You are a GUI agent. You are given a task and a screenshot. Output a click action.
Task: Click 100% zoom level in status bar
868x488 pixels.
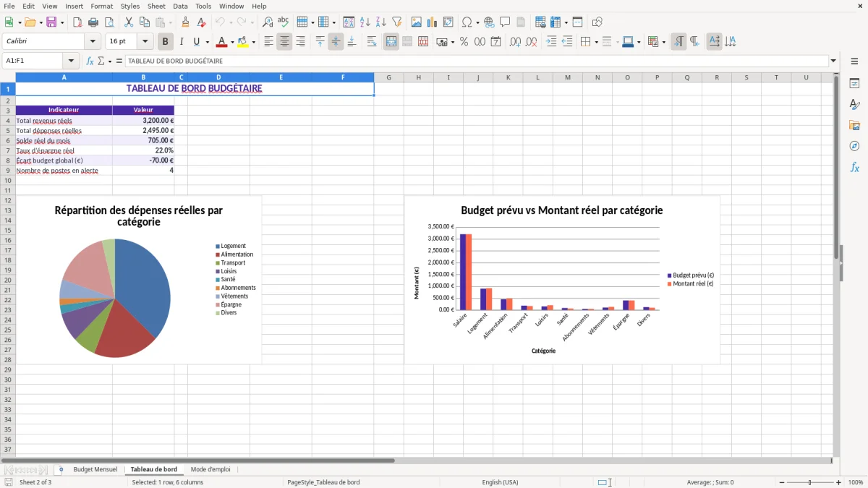(855, 482)
